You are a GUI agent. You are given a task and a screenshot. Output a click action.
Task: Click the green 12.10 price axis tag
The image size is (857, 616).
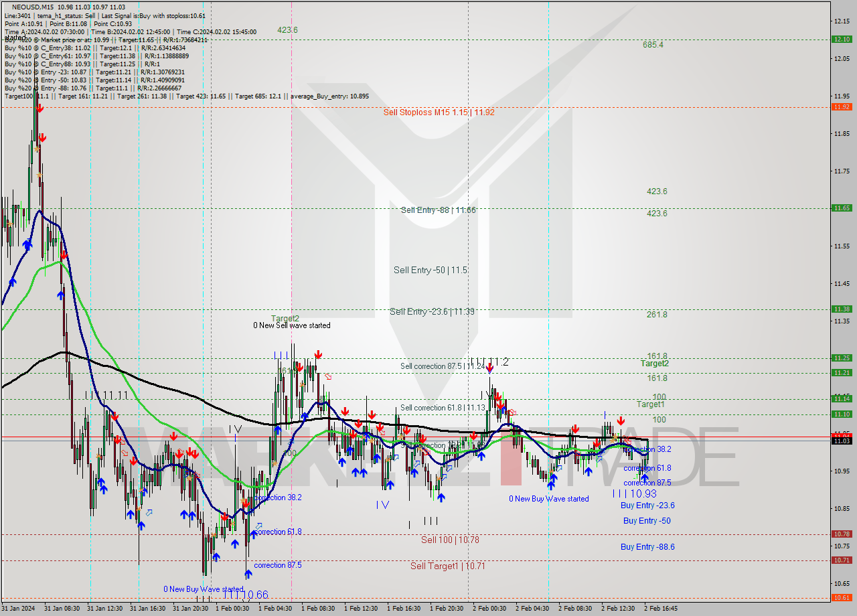pos(842,39)
